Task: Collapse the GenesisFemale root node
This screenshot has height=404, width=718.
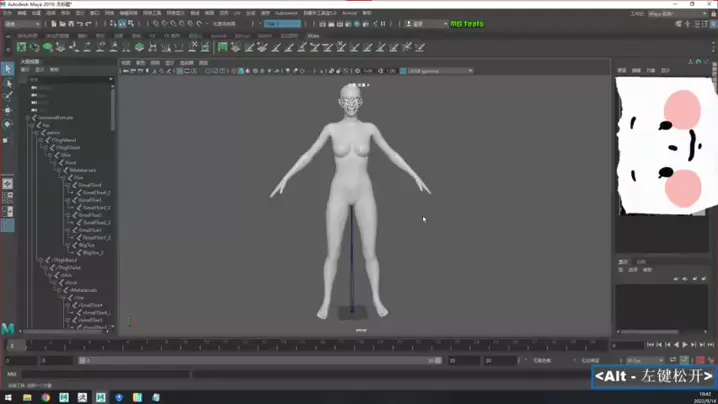Action: pos(27,118)
